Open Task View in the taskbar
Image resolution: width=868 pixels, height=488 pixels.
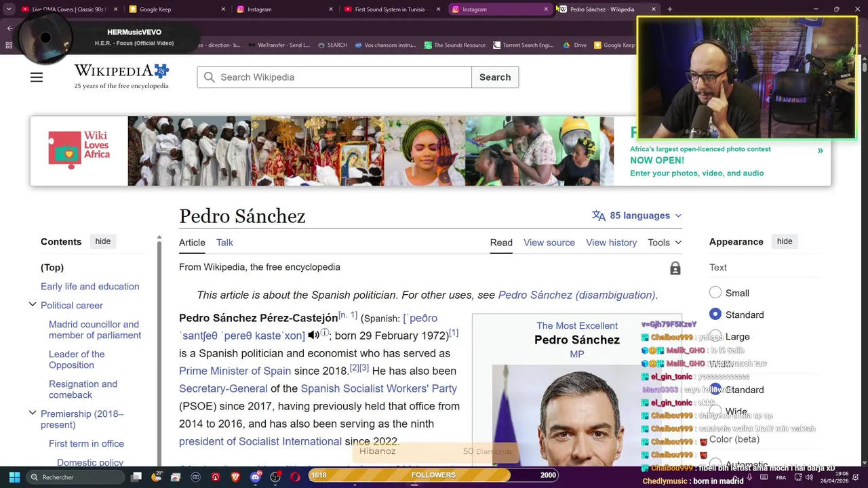click(136, 477)
